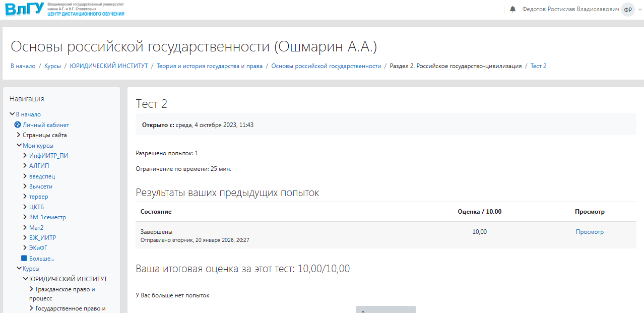Collapse the Мои курсы section
The image size is (644, 313).
click(x=19, y=145)
